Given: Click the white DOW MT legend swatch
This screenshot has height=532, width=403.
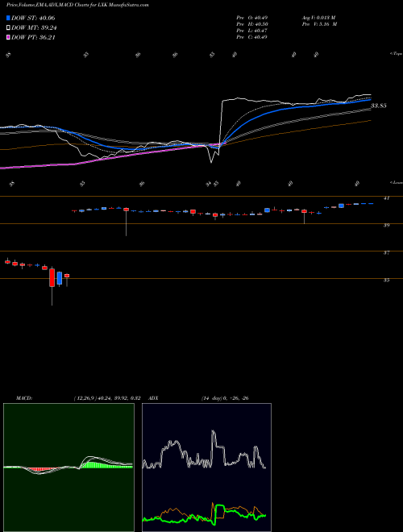Looking at the screenshot, I should [9, 28].
